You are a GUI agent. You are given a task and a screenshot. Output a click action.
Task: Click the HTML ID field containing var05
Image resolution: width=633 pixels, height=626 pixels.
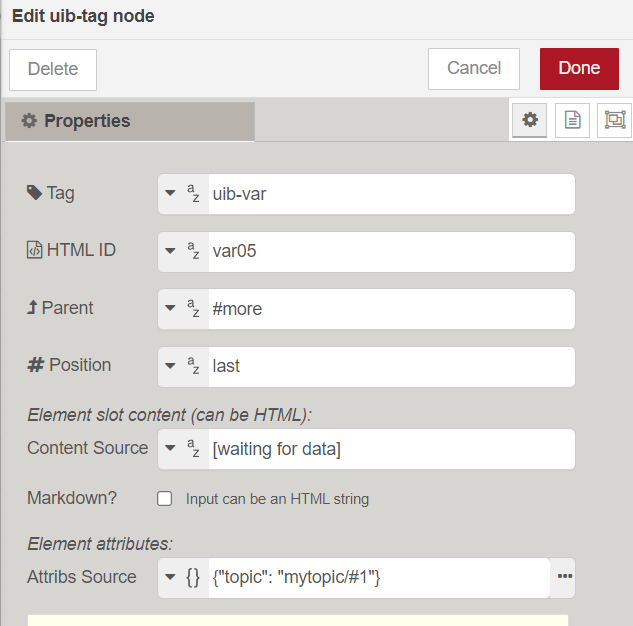[390, 252]
